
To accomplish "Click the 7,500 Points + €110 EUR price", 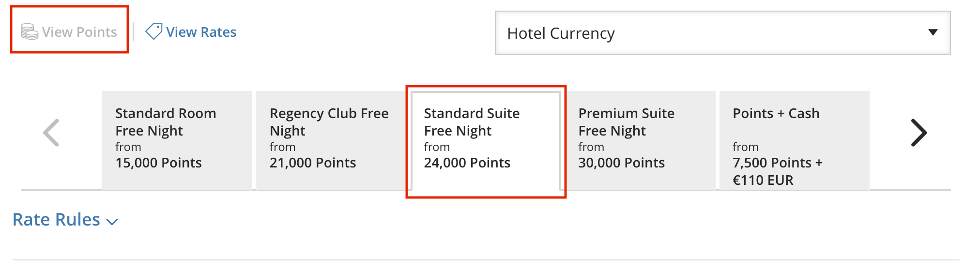I will pyautogui.click(x=778, y=171).
